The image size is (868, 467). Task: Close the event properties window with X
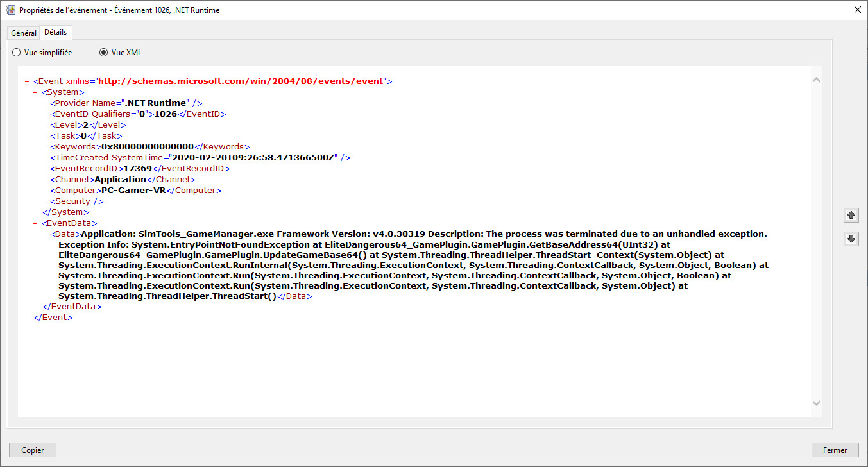point(857,10)
